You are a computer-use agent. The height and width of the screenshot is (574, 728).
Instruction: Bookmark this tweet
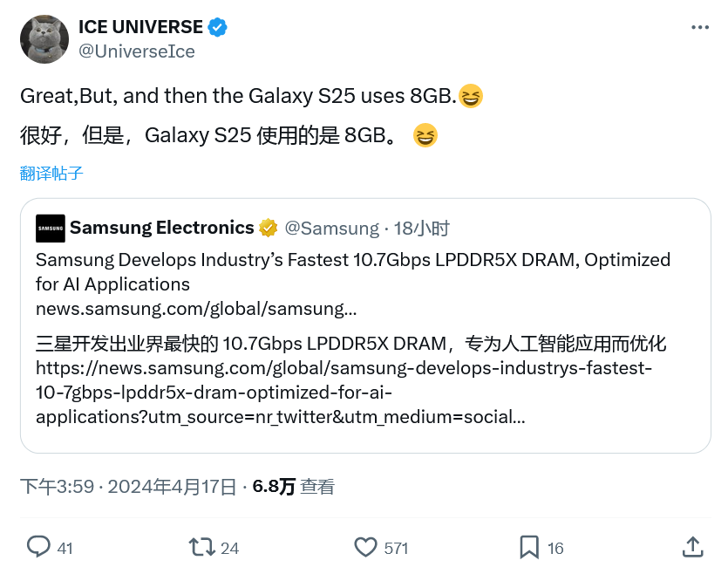[x=528, y=547]
